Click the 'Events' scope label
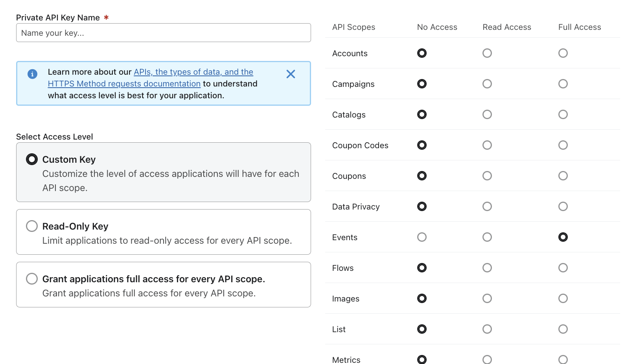 click(x=345, y=237)
